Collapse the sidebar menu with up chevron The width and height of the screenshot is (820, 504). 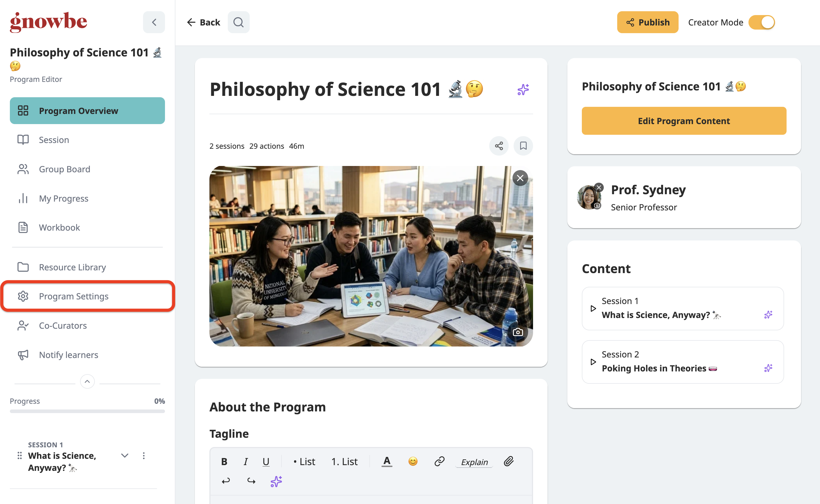pyautogui.click(x=87, y=381)
